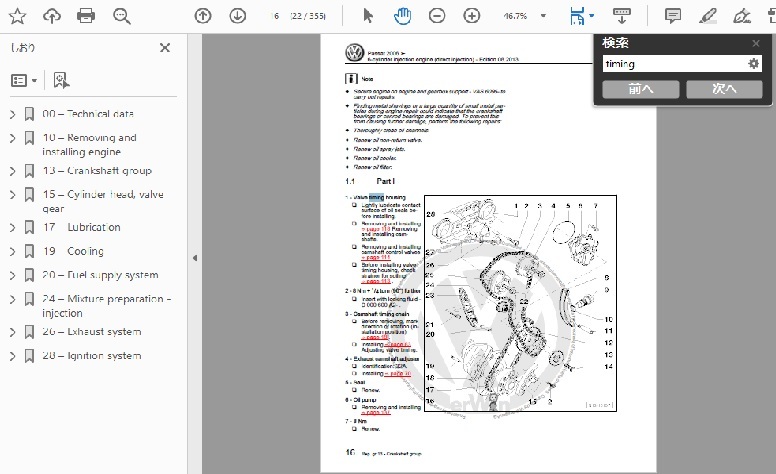Viewport: 776px width, 474px height.
Task: Select the highlighter pen tool
Action: coord(708,16)
